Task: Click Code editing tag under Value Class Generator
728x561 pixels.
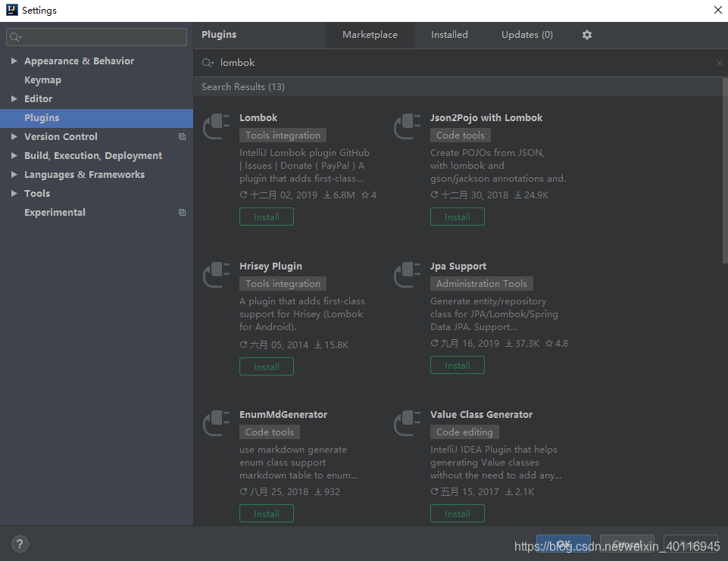Action: 464,432
